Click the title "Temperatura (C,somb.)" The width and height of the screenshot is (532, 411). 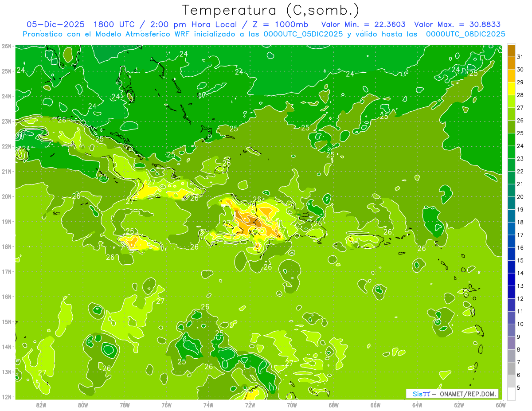[x=271, y=10]
